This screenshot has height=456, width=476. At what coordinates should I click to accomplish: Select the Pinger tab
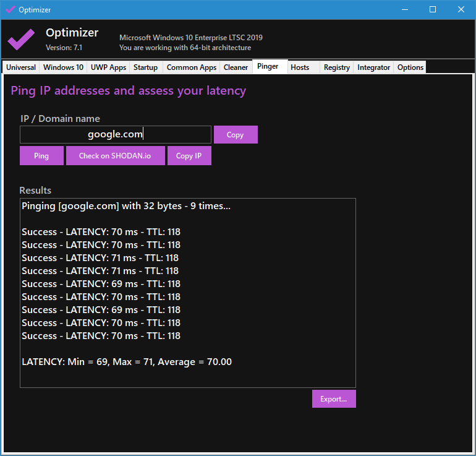coord(268,66)
